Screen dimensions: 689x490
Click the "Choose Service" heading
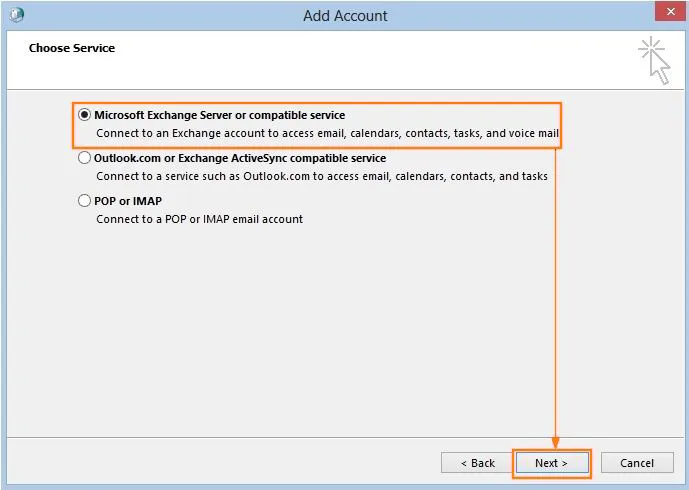pos(72,48)
